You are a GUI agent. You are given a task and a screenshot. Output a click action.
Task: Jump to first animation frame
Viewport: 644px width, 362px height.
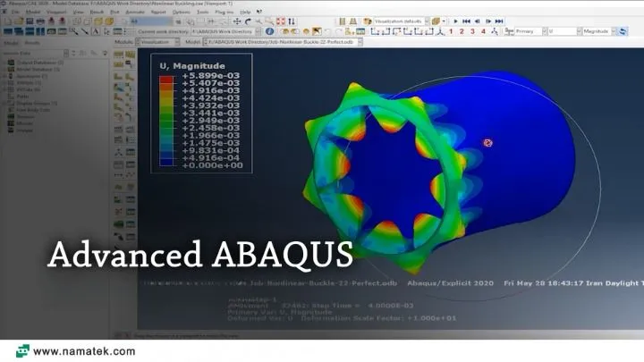[x=466, y=21]
